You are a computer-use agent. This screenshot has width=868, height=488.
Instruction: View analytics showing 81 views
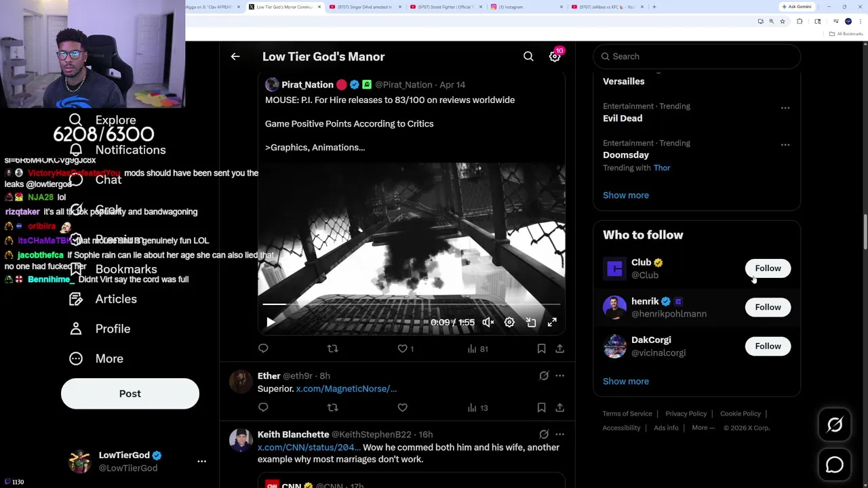[x=477, y=348]
